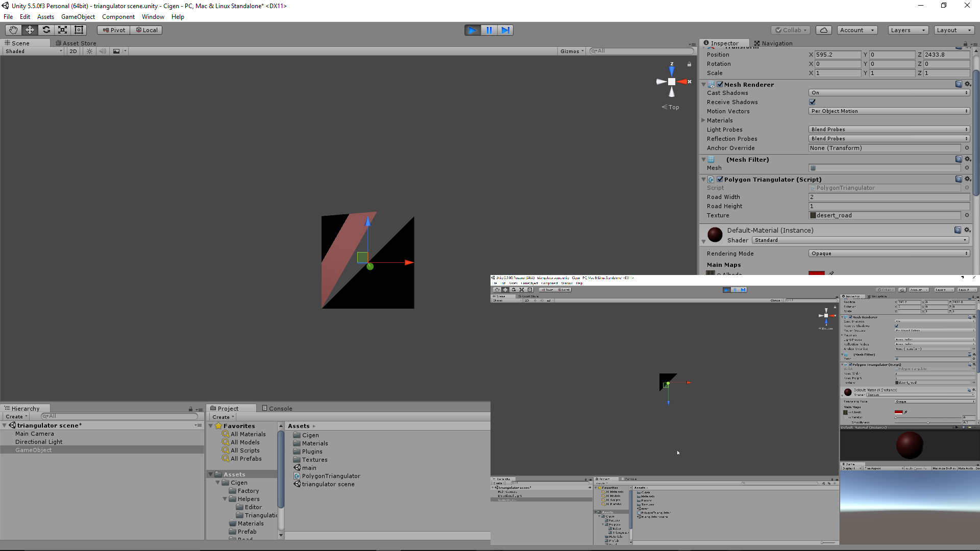Viewport: 980px width, 551px height.
Task: Open the Layers dropdown
Action: [908, 30]
